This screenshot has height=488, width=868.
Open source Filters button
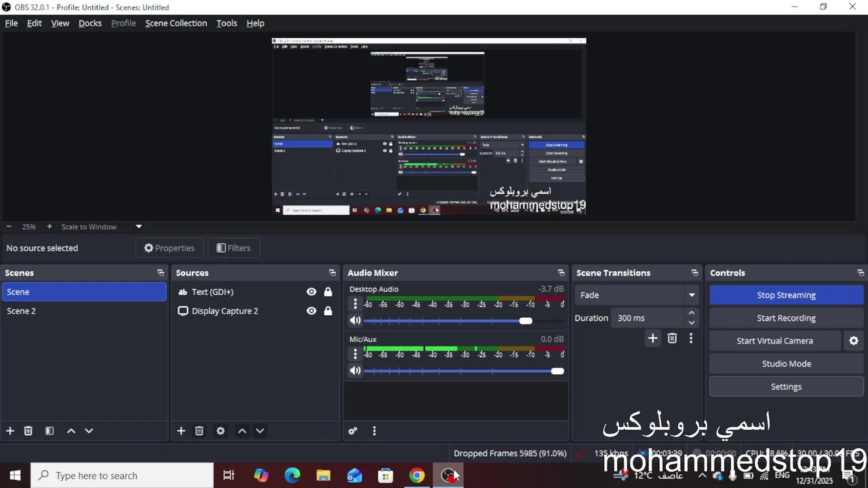(x=234, y=248)
